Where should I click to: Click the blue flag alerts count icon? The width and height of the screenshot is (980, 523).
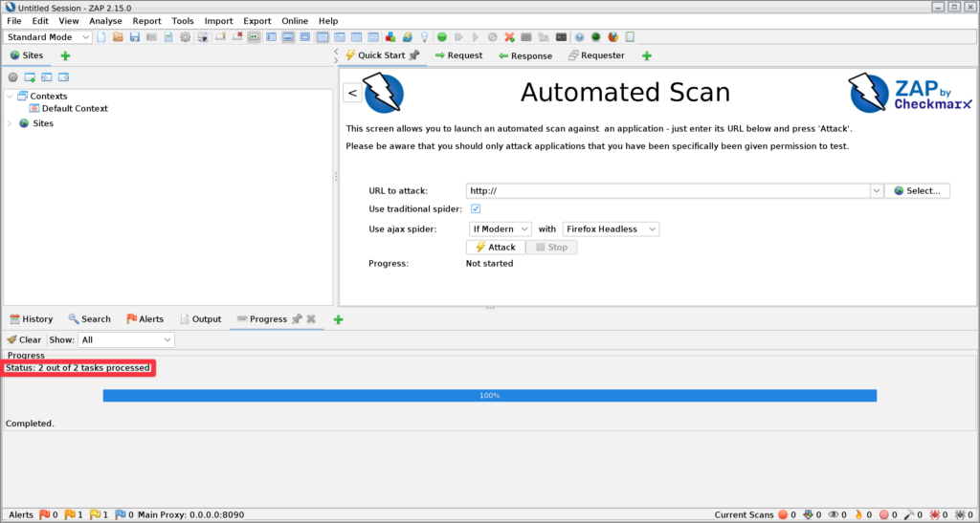tap(121, 515)
